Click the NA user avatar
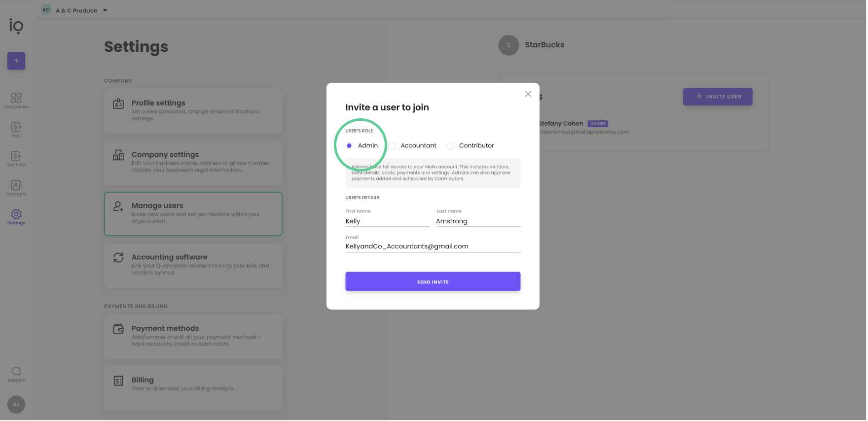868x421 pixels. [16, 405]
